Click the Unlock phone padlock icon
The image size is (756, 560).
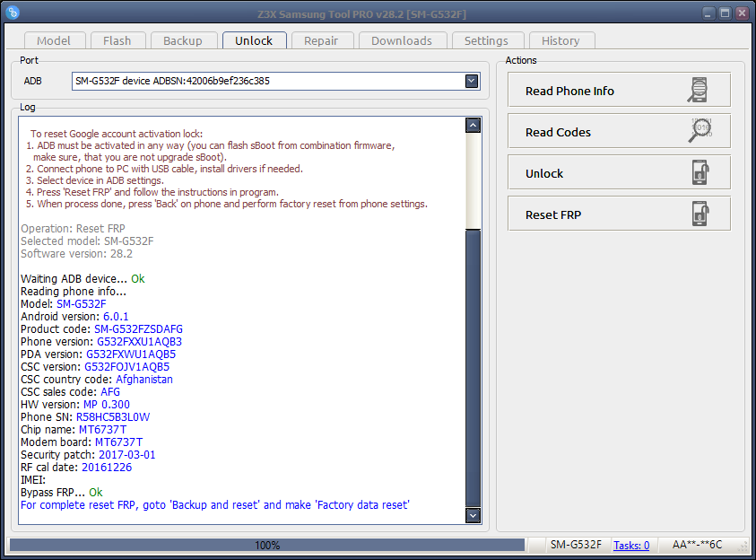tap(700, 172)
